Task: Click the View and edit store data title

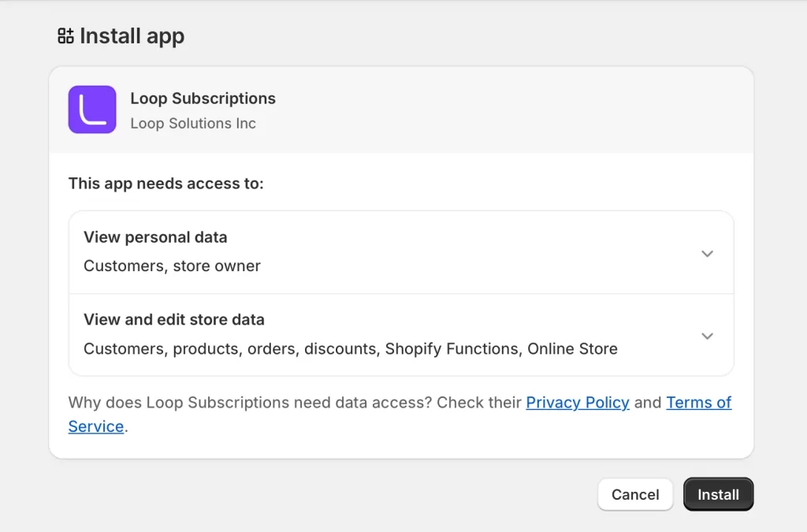Action: (174, 320)
